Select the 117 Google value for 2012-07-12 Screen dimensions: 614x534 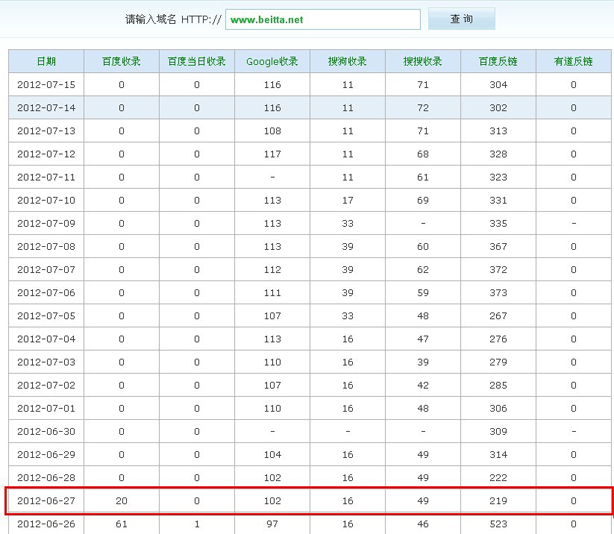[272, 154]
